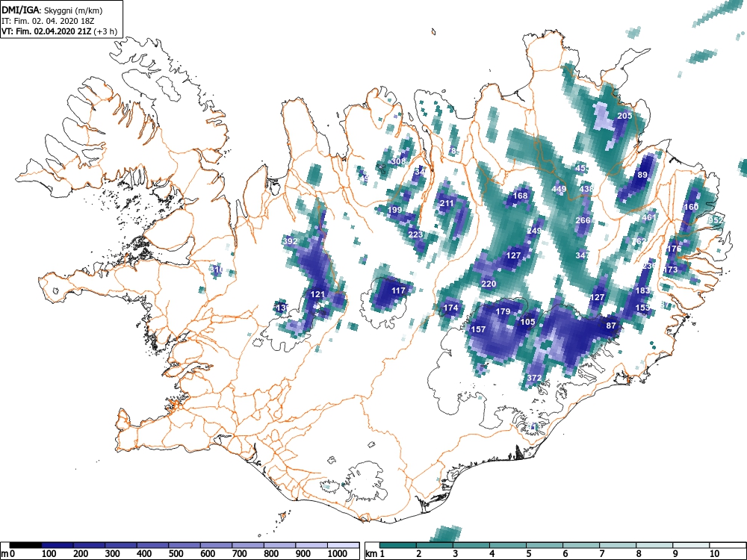Click the 1000 label on the meter scale

pyautogui.click(x=338, y=553)
